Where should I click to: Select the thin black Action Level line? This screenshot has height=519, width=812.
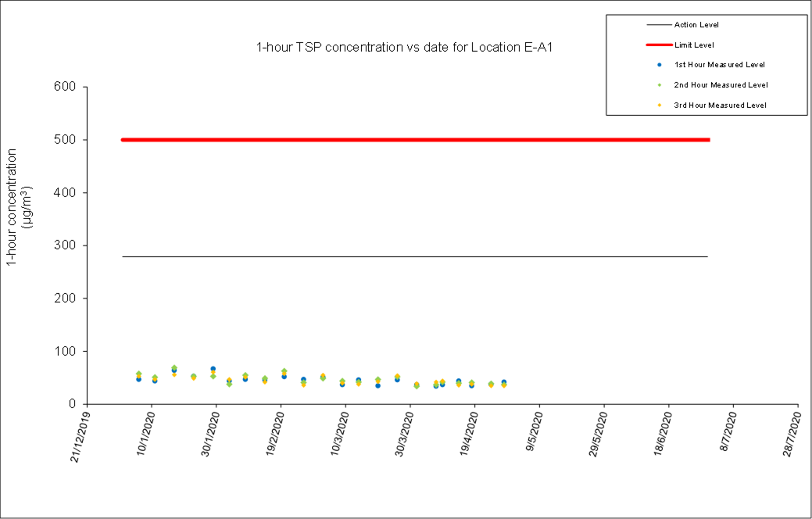[415, 256]
